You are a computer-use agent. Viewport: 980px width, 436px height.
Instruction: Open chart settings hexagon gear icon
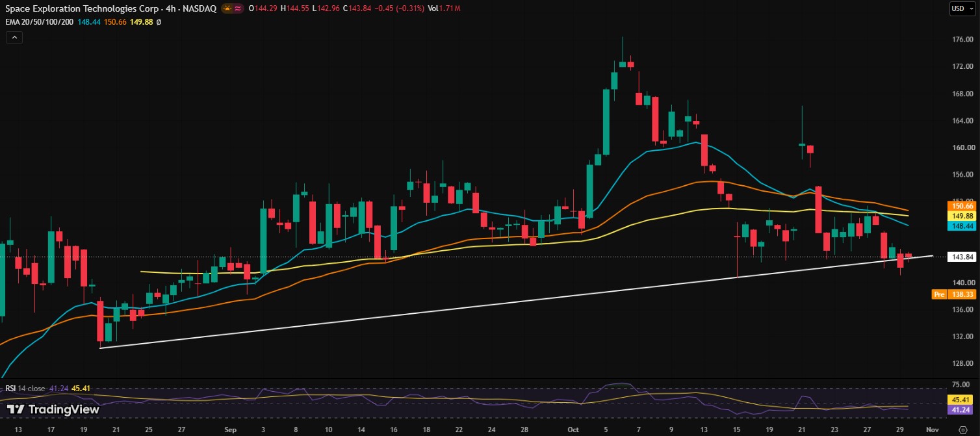pos(963,430)
